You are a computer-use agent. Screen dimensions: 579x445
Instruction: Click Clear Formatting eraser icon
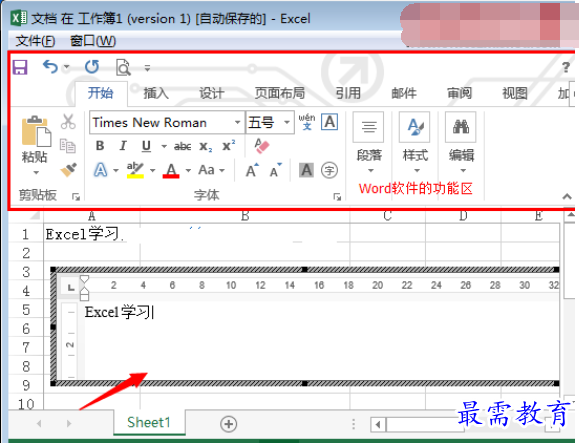click(262, 146)
